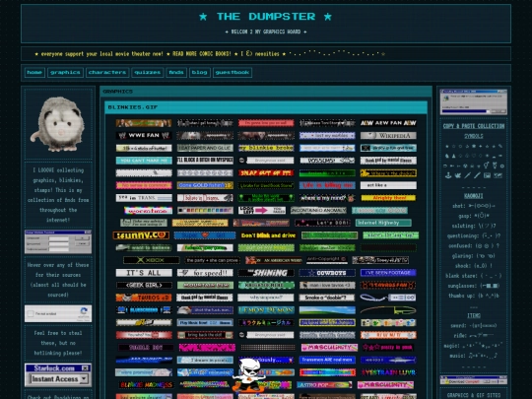Click the orange funny.com blinkie
Image resolution: width=532 pixels, height=399 pixels.
[141, 235]
